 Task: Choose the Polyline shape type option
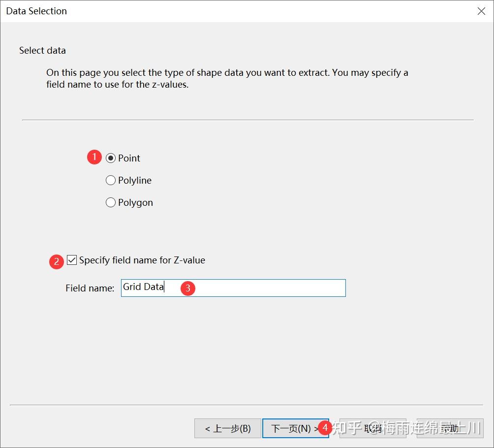pyautogui.click(x=111, y=180)
